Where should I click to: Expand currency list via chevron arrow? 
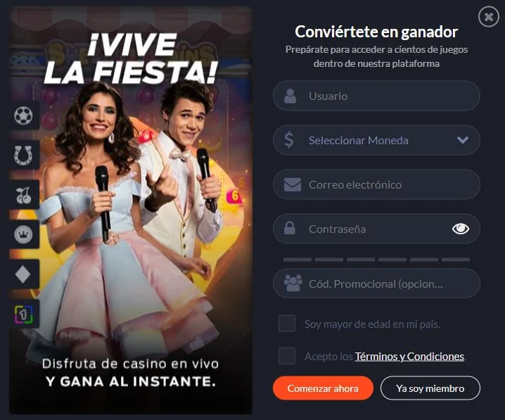tap(463, 140)
